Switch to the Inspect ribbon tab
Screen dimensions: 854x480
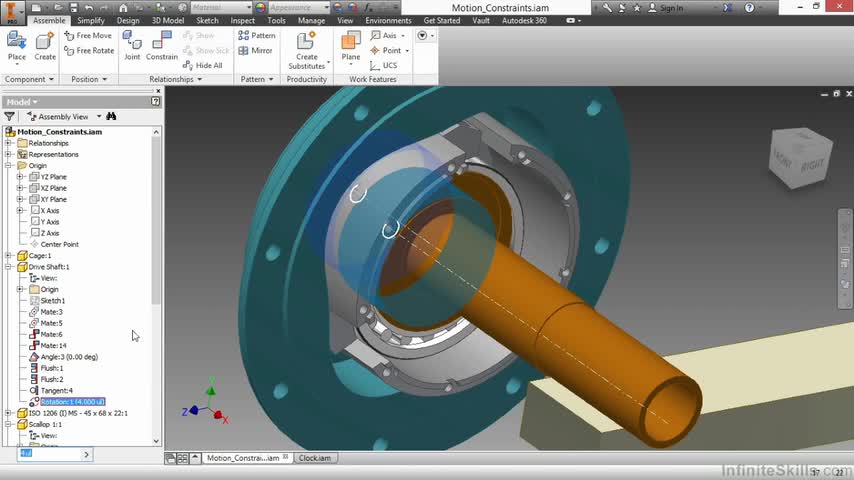242,20
